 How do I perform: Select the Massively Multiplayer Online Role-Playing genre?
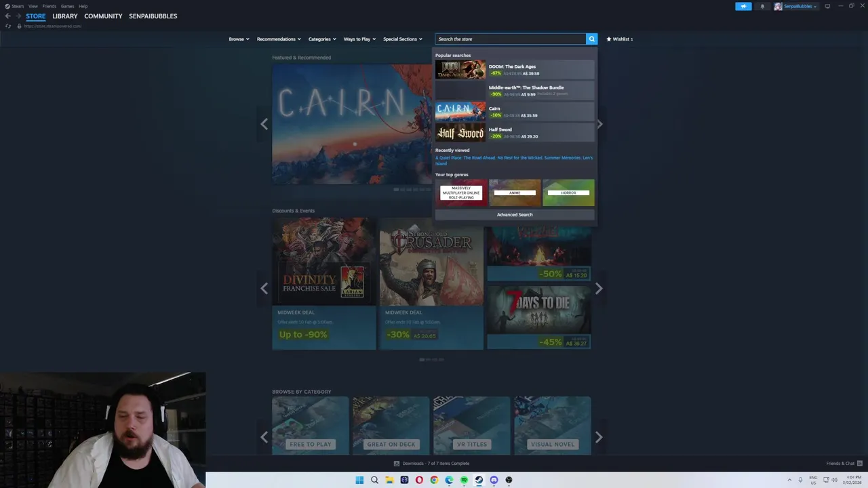pyautogui.click(x=461, y=192)
